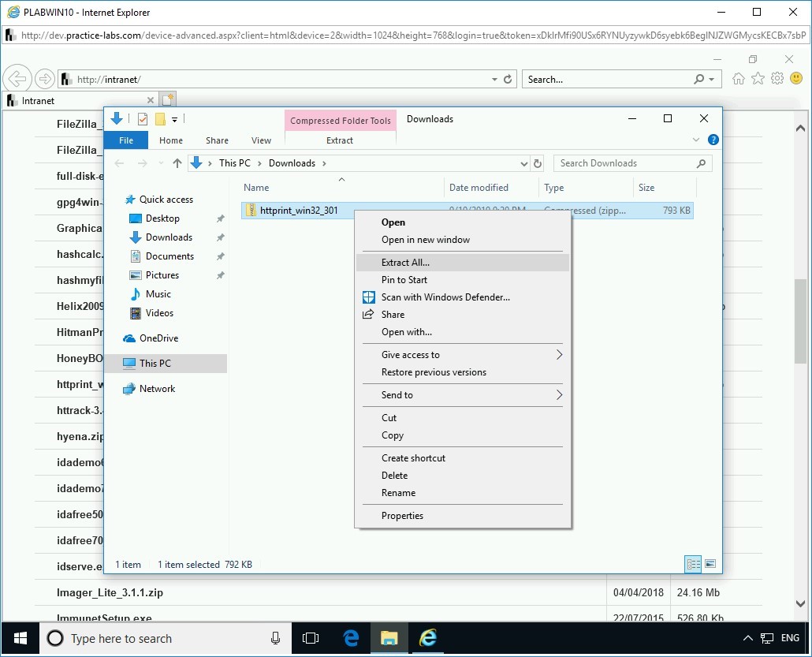The width and height of the screenshot is (812, 657).
Task: Open the Quick Access Toolbar customization dropdown
Action: [x=174, y=119]
